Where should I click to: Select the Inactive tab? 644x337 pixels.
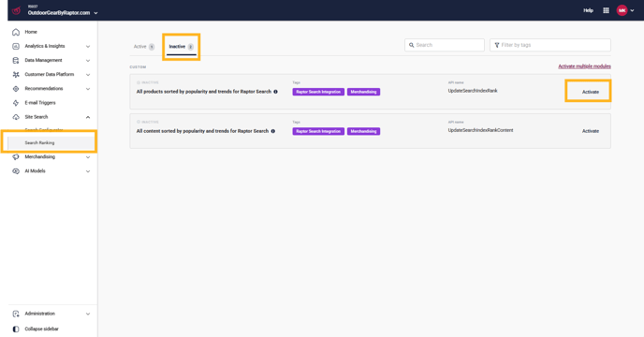click(182, 47)
